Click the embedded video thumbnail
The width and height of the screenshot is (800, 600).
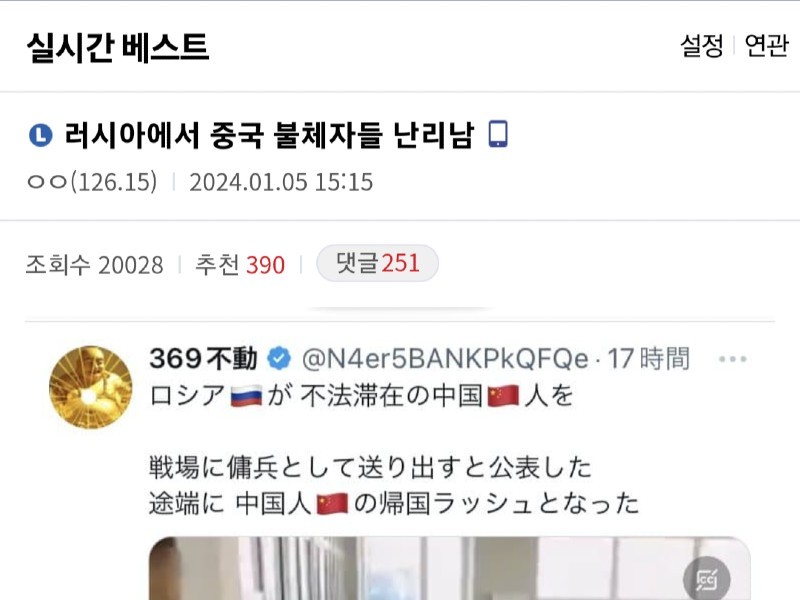point(449,568)
